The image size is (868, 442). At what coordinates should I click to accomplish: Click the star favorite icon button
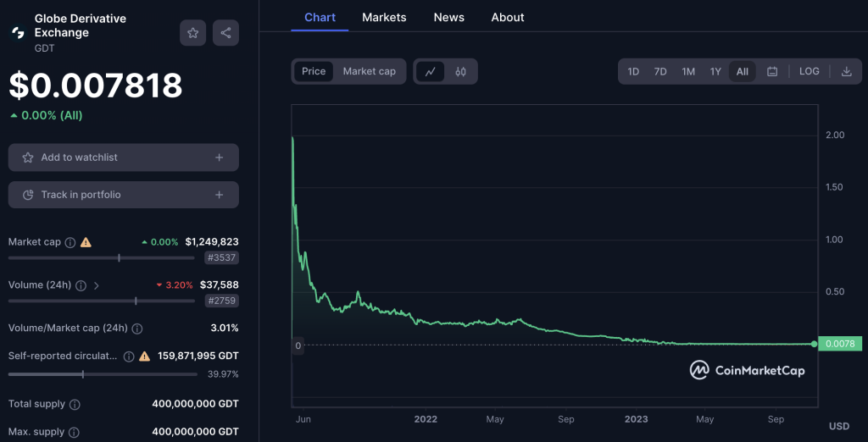tap(192, 33)
